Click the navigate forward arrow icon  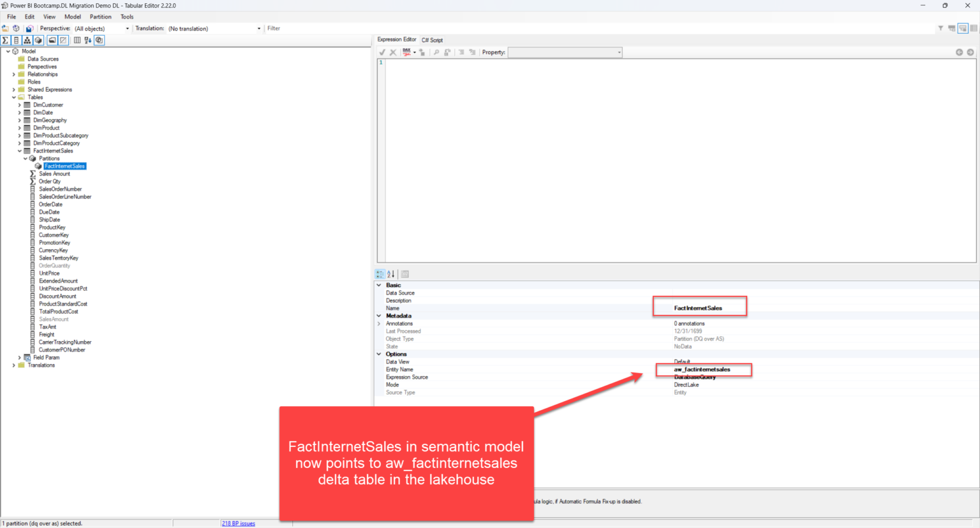pyautogui.click(x=970, y=52)
